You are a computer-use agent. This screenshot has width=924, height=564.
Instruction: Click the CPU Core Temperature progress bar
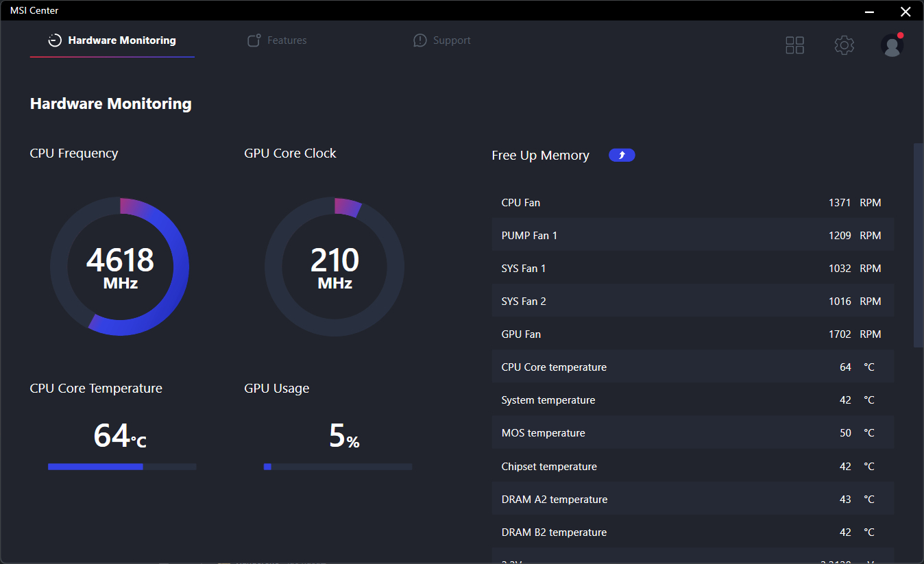(x=122, y=467)
